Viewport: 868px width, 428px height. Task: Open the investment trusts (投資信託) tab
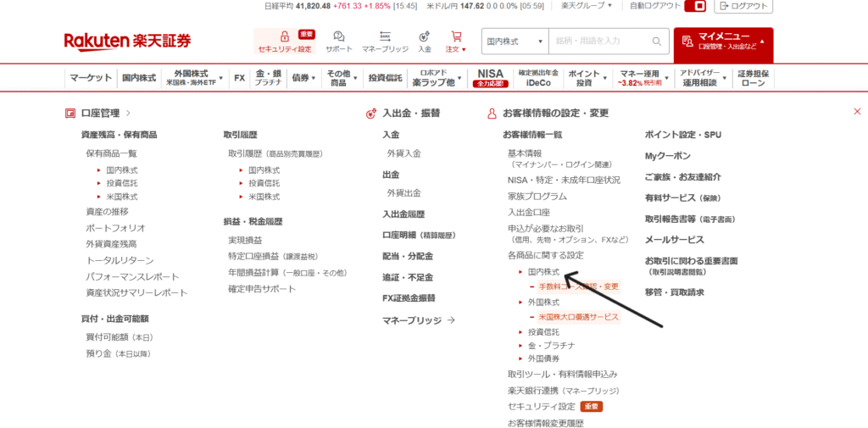point(386,78)
